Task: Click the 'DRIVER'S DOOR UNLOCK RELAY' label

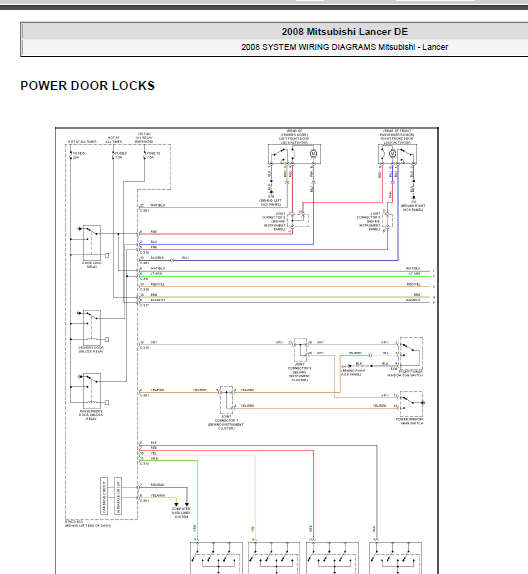Action: pos(91,350)
